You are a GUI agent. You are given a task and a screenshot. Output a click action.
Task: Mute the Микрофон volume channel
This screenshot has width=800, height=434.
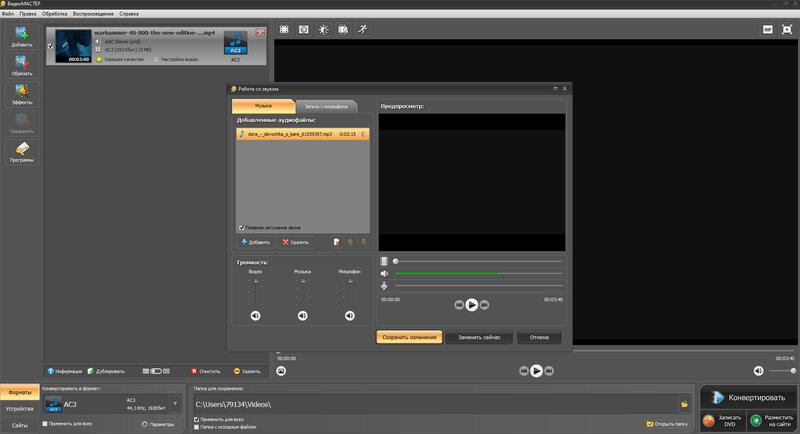click(349, 316)
